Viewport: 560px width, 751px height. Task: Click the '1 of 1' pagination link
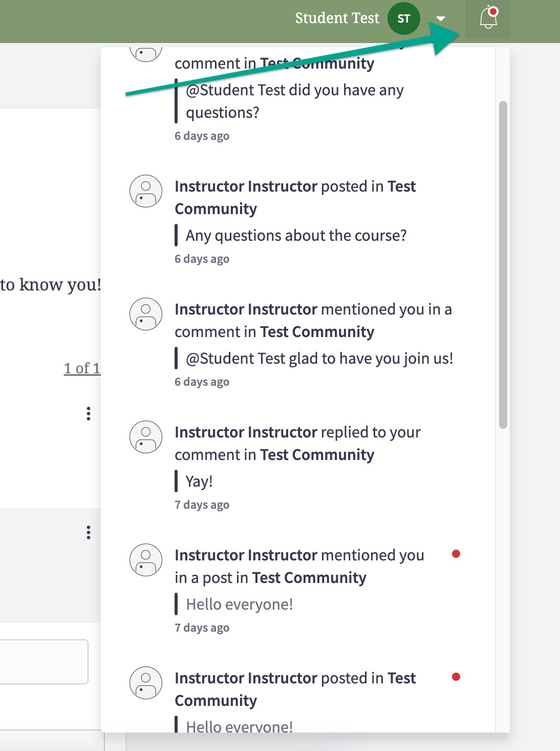click(x=82, y=368)
